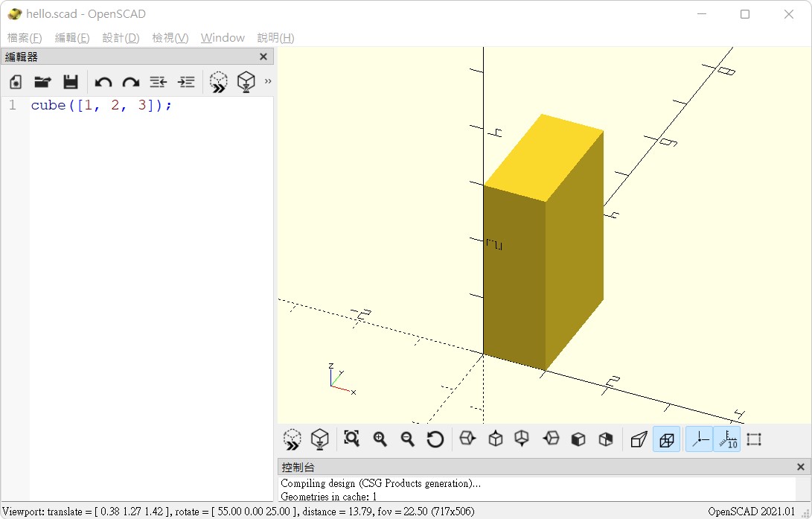Screen dimensions: 812x519
Task: Click the 'cube([1, 2, 3]);' code line
Action: click(x=101, y=105)
